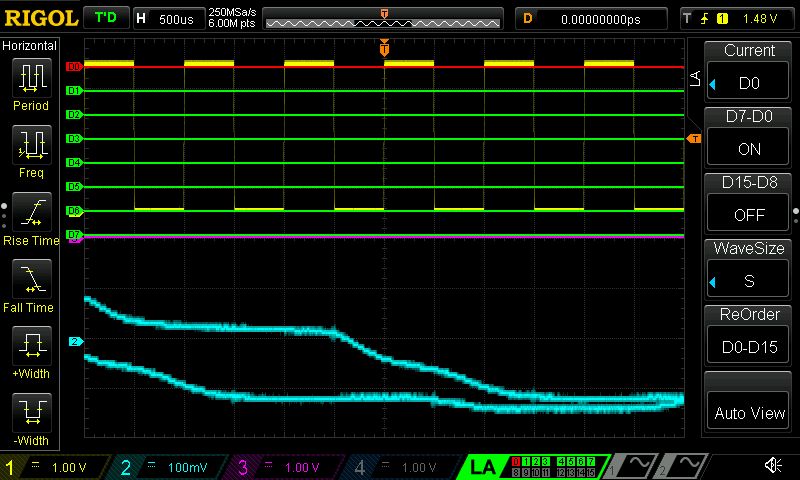Viewport: 800px width, 480px height.
Task: Click the rising edge trigger icon
Action: (705, 19)
